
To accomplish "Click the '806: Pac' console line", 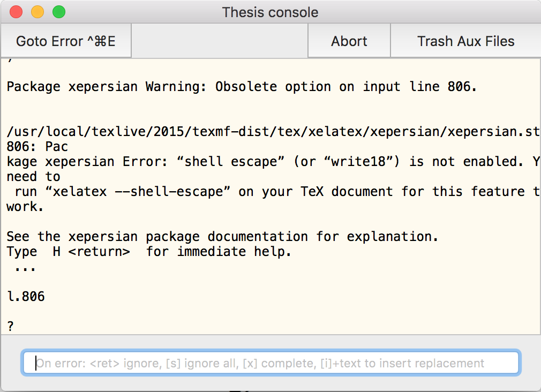I will [x=37, y=146].
